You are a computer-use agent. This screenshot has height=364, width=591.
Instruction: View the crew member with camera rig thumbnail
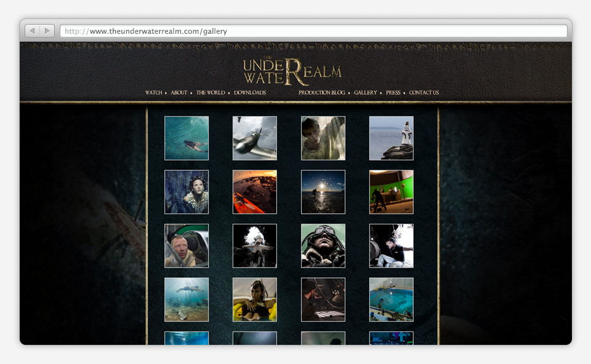tap(392, 246)
